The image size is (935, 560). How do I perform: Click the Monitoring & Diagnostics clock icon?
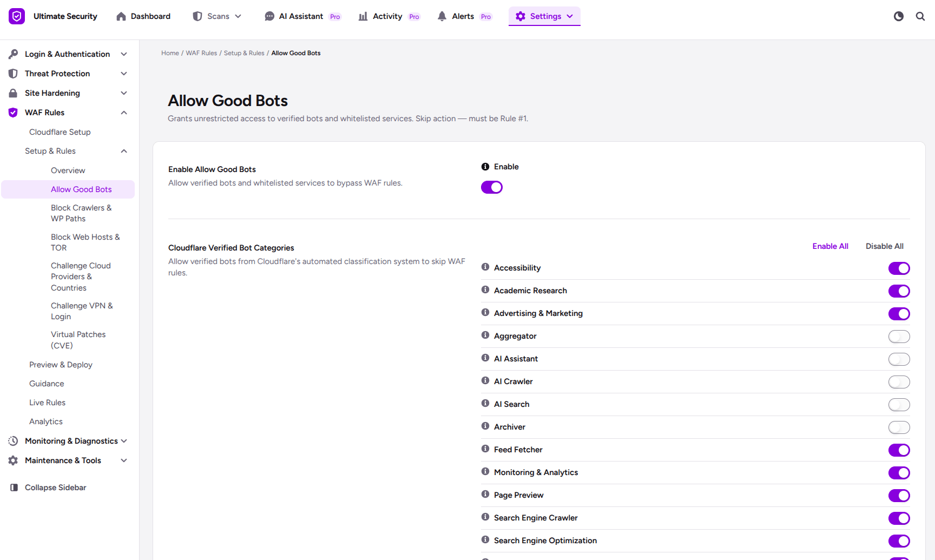tap(13, 441)
